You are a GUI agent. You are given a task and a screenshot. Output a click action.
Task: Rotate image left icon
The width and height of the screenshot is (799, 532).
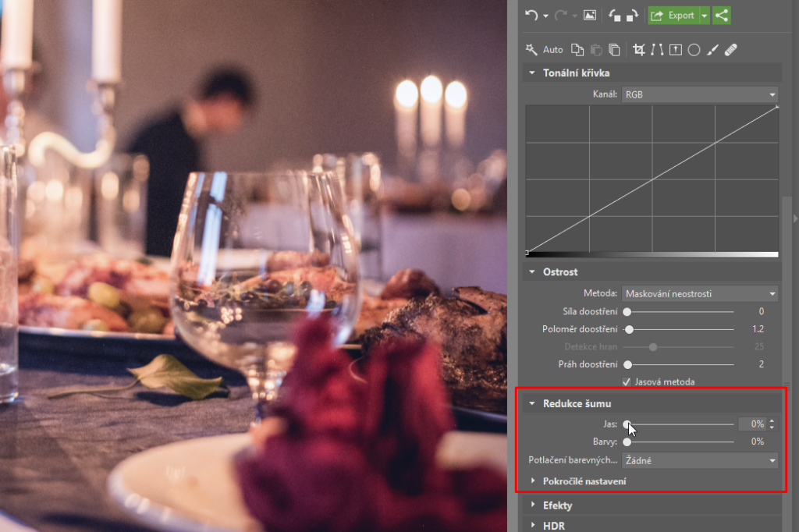615,16
